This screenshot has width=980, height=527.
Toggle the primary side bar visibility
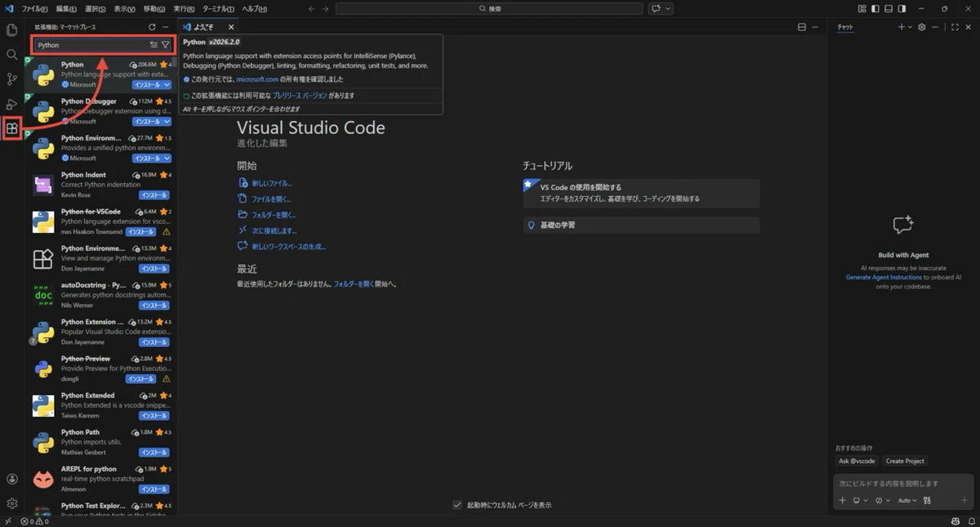pyautogui.click(x=875, y=8)
